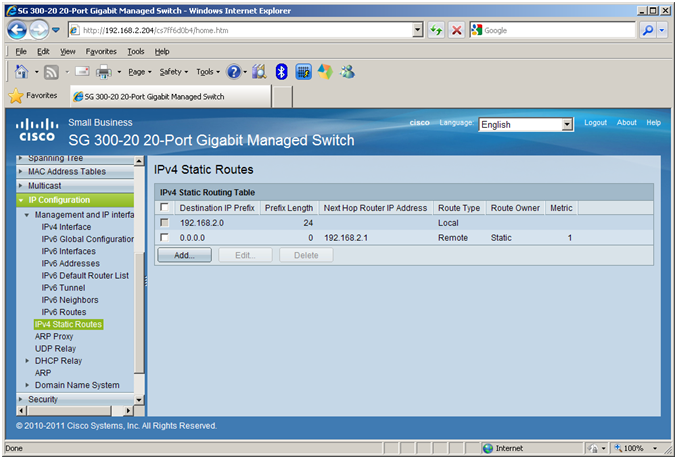677x459 pixels.
Task: Select ARP Proxy in the tree
Action: coord(54,336)
